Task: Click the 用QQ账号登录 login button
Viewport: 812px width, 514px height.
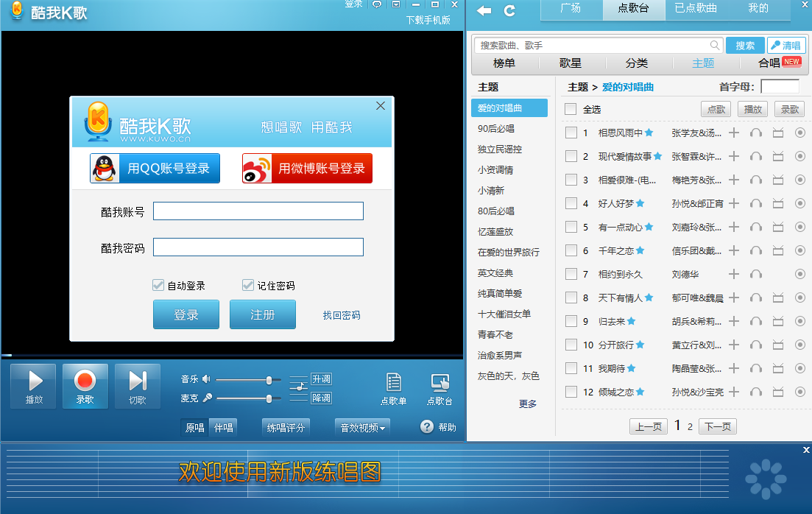Action: click(x=155, y=168)
